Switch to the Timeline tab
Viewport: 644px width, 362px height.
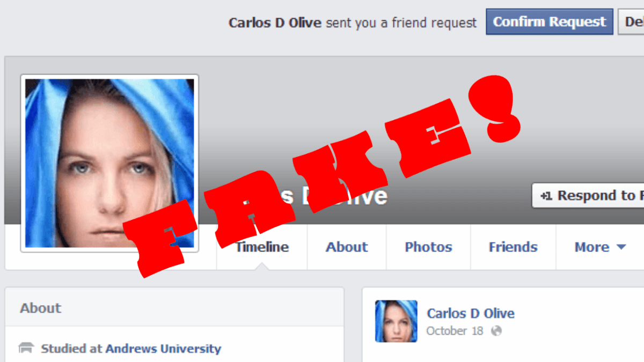(x=262, y=247)
